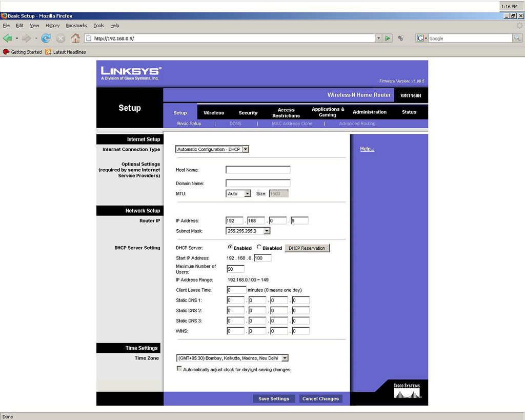The height and width of the screenshot is (420, 525).
Task: Select the DHCP Server Enabled radio button
Action: 230,247
